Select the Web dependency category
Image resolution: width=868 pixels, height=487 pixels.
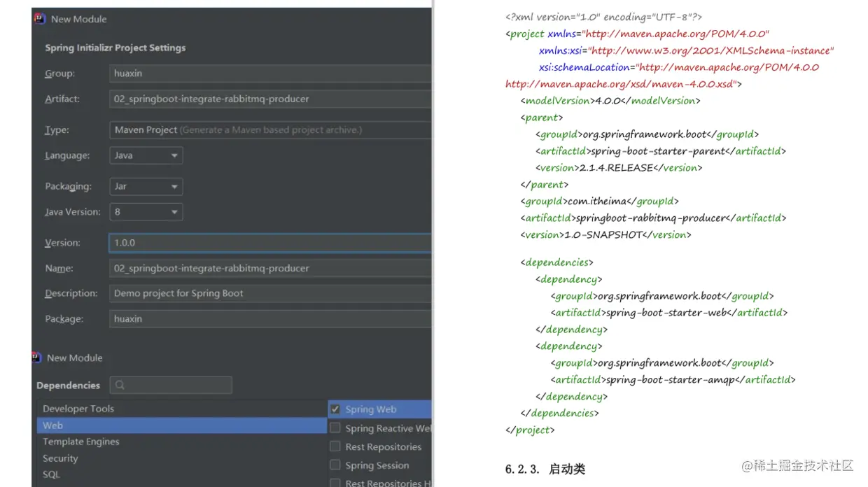click(181, 425)
